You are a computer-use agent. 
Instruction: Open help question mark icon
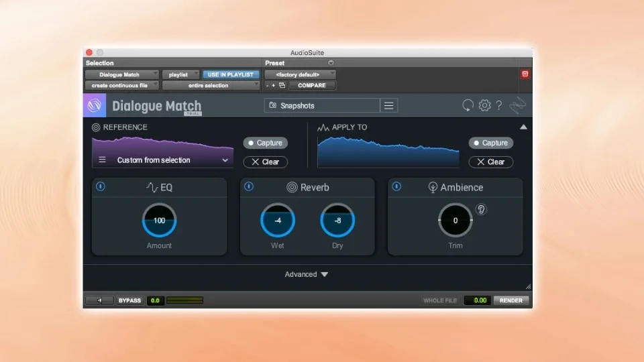point(499,105)
